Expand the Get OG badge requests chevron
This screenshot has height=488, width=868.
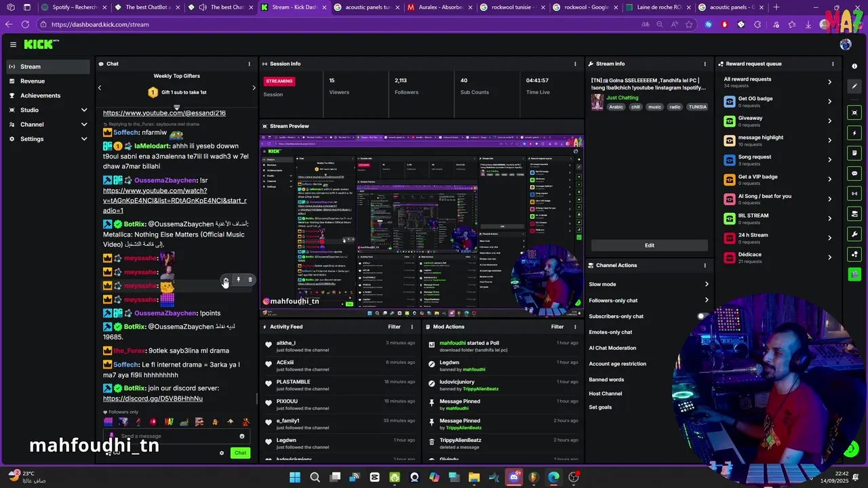pos(829,102)
